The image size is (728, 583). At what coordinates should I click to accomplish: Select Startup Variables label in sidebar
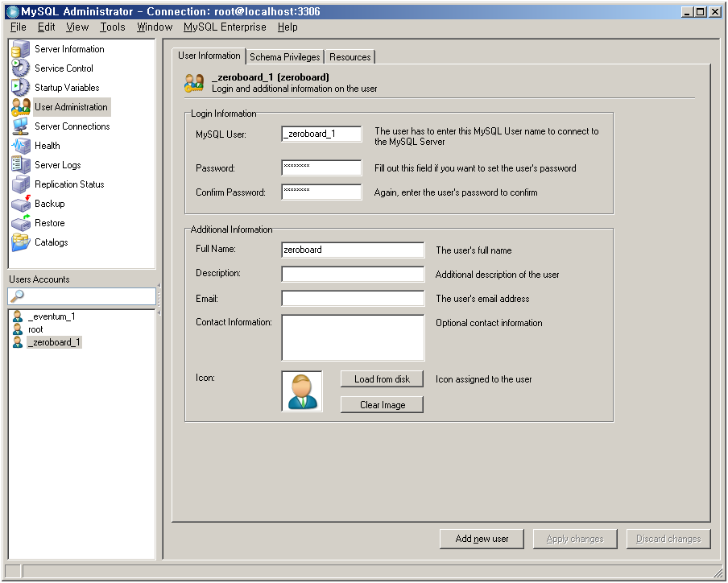pos(67,88)
